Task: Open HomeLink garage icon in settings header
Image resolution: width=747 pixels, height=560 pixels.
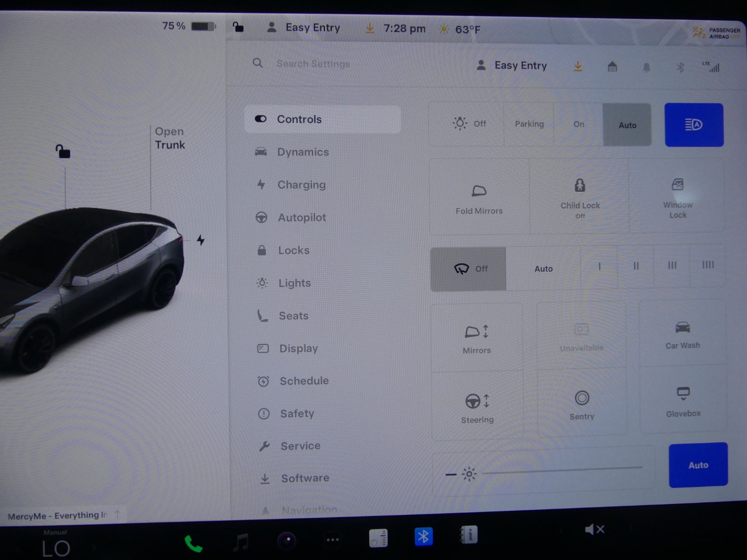Action: tap(612, 67)
